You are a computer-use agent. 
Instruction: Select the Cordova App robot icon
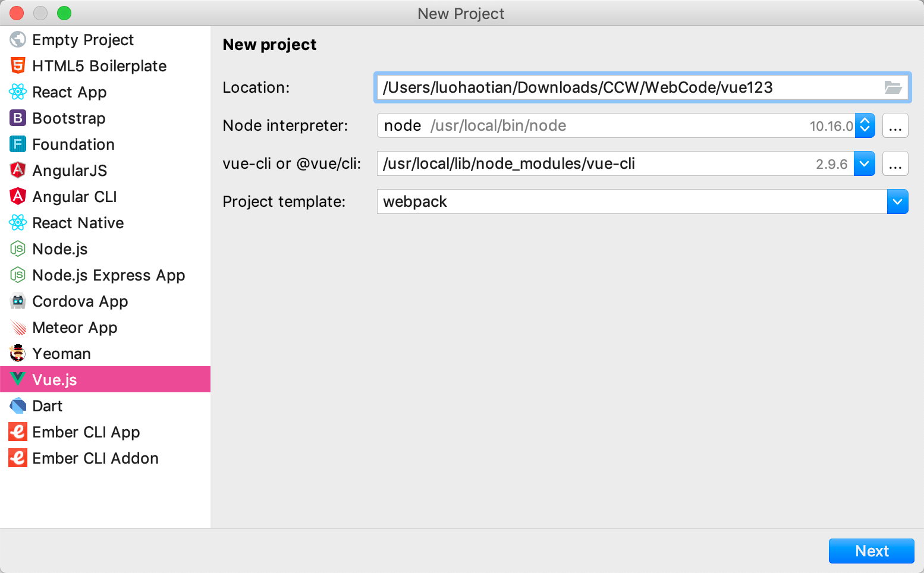[x=18, y=301]
